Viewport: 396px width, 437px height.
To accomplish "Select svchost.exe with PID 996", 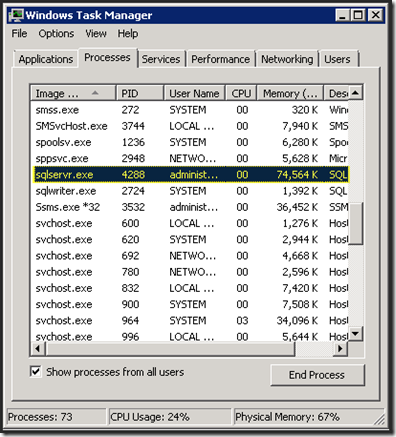I will [x=189, y=336].
